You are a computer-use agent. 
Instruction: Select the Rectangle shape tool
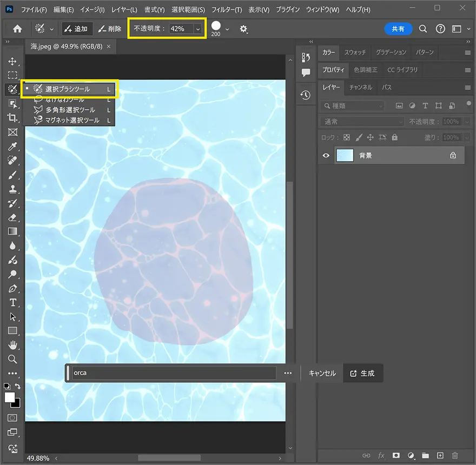click(12, 330)
